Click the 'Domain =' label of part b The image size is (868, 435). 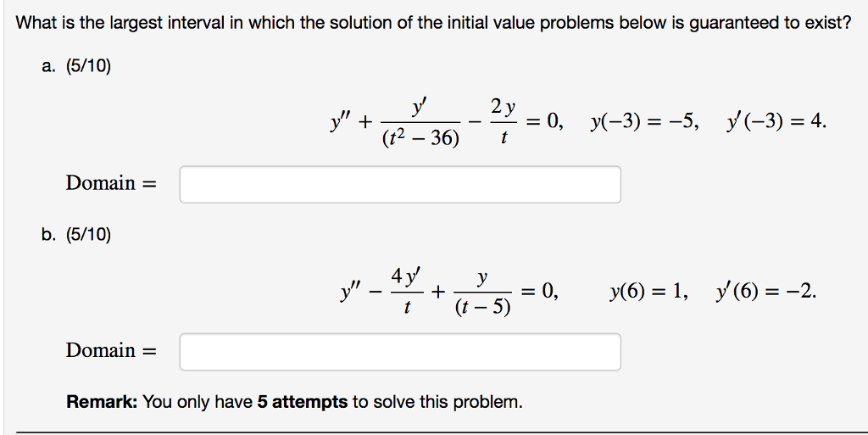pos(111,350)
